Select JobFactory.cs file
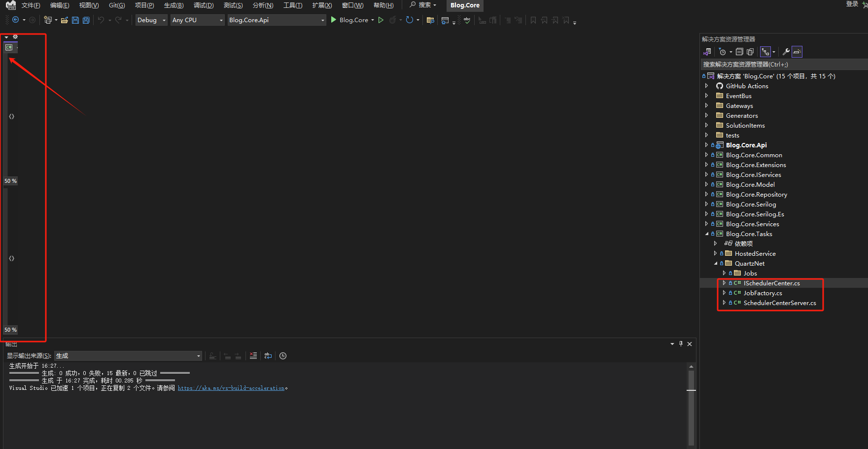Screen dimensions: 868x449 coord(763,293)
